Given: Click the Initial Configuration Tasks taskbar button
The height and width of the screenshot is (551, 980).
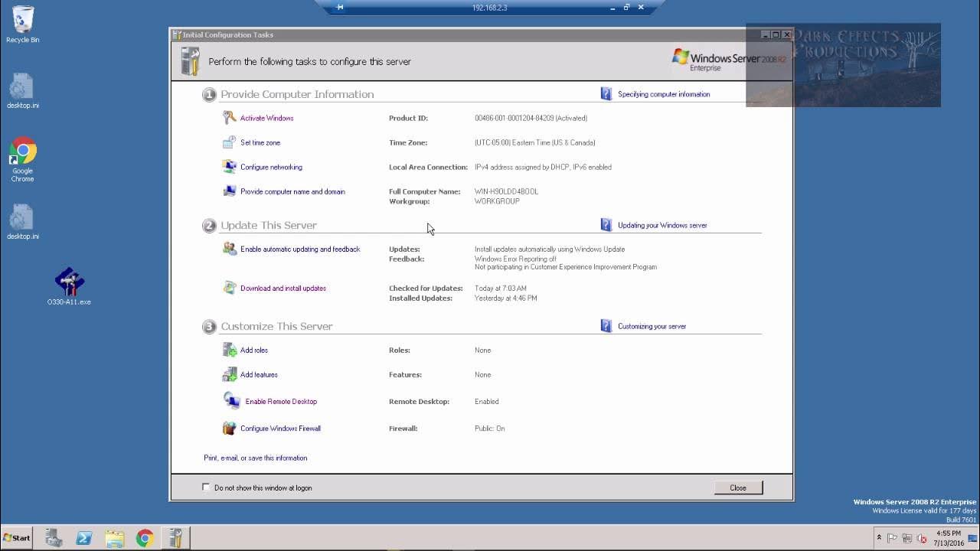Looking at the screenshot, I should 175,538.
